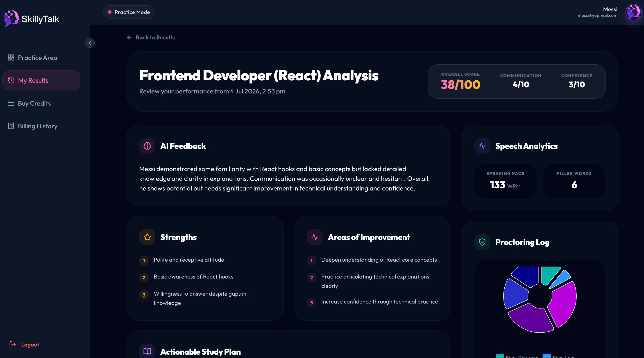The height and width of the screenshot is (358, 644).
Task: Click strength 'Polite and receptive attitude'
Action: pos(189,260)
